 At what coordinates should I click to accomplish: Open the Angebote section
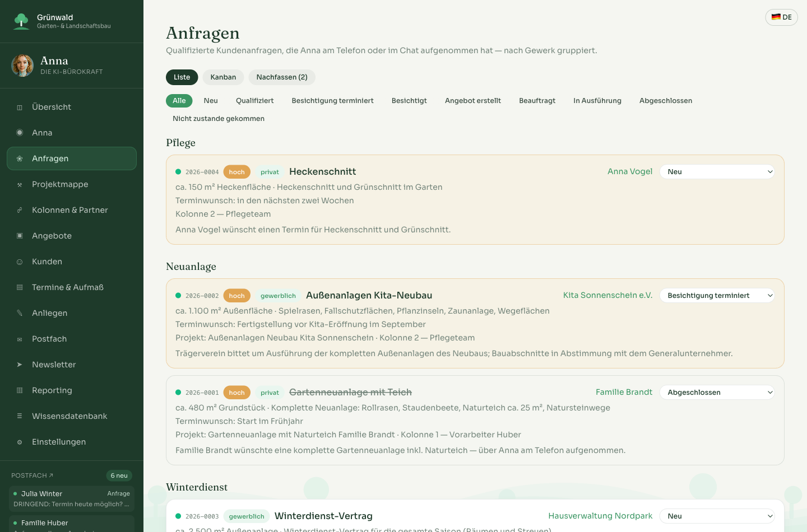(x=72, y=236)
